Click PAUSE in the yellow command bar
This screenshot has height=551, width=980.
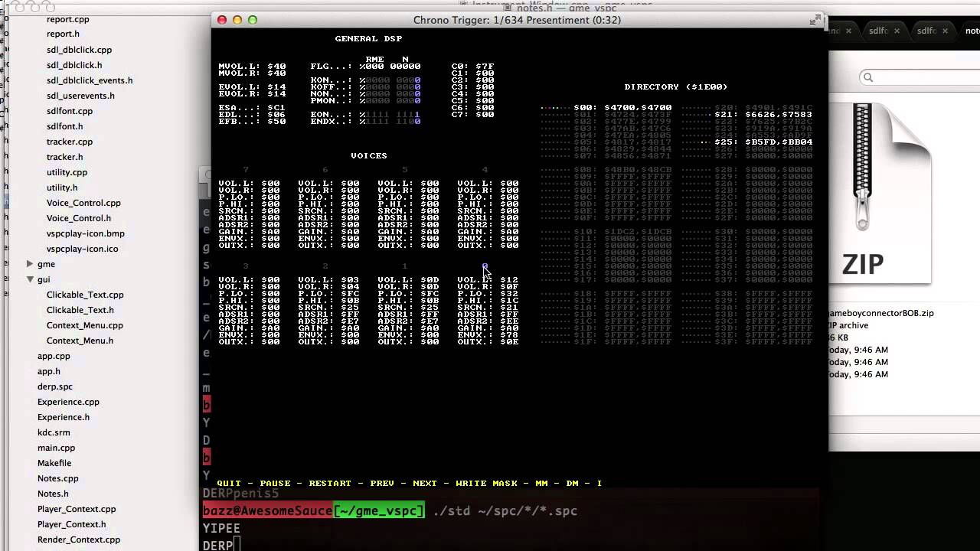point(275,484)
